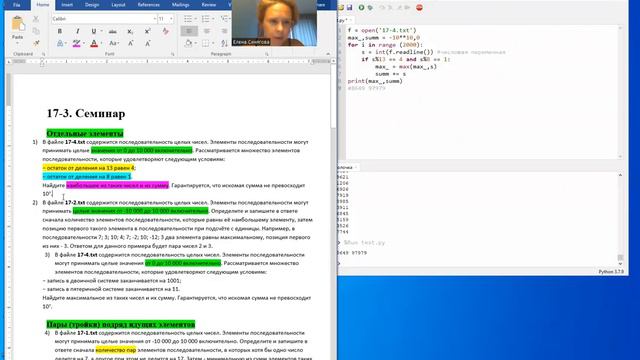
Task: Click the Clear All Formatting icon
Action: [x=165, y=31]
